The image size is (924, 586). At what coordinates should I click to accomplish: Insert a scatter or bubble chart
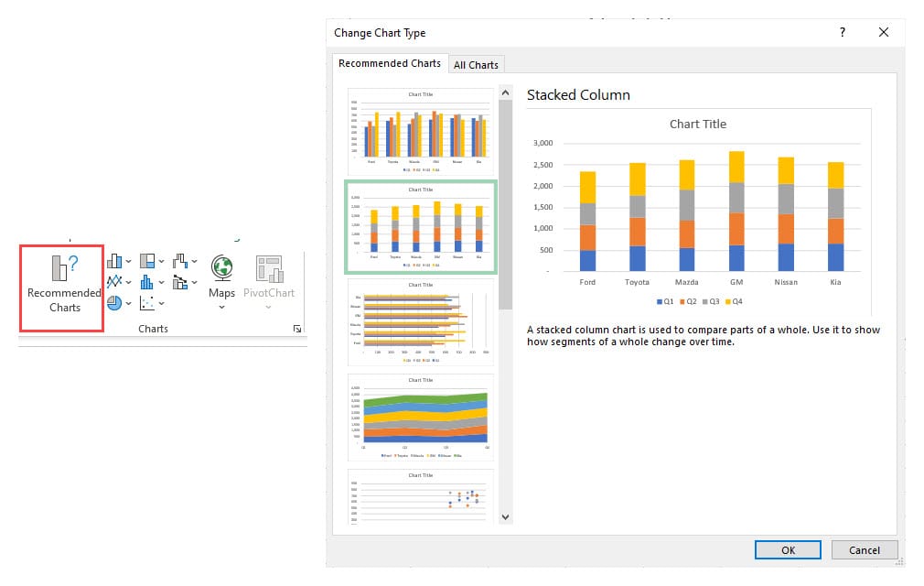coord(147,303)
